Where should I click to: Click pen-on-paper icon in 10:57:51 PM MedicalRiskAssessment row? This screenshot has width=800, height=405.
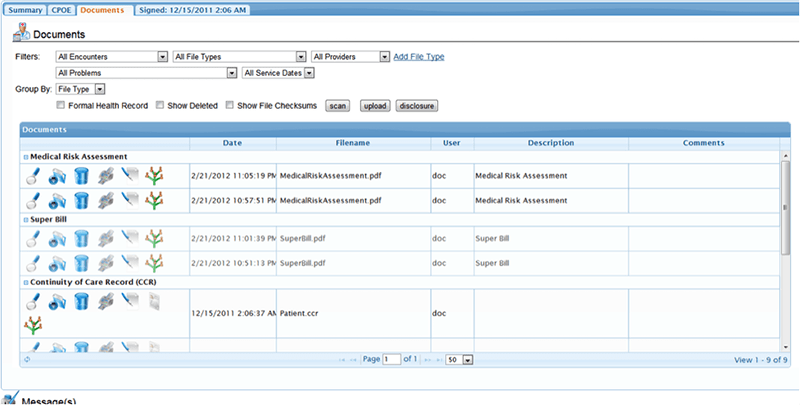click(130, 200)
